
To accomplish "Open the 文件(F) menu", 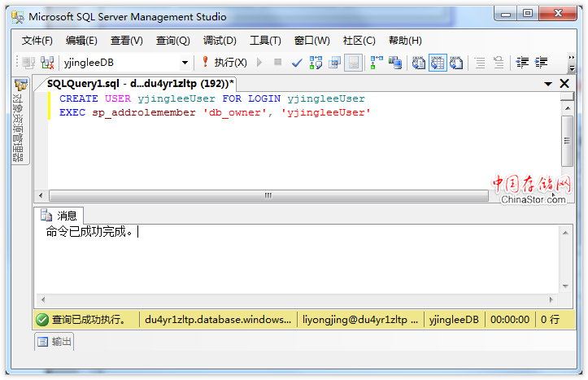I will (37, 41).
